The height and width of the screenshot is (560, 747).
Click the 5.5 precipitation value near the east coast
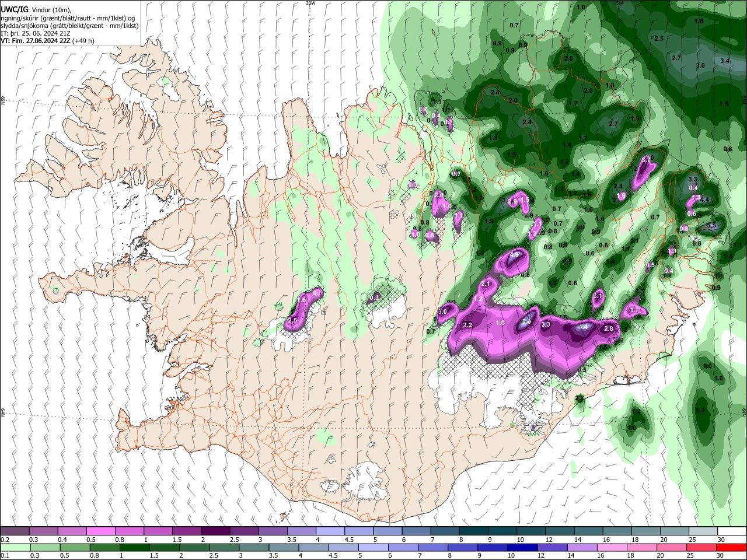click(711, 226)
